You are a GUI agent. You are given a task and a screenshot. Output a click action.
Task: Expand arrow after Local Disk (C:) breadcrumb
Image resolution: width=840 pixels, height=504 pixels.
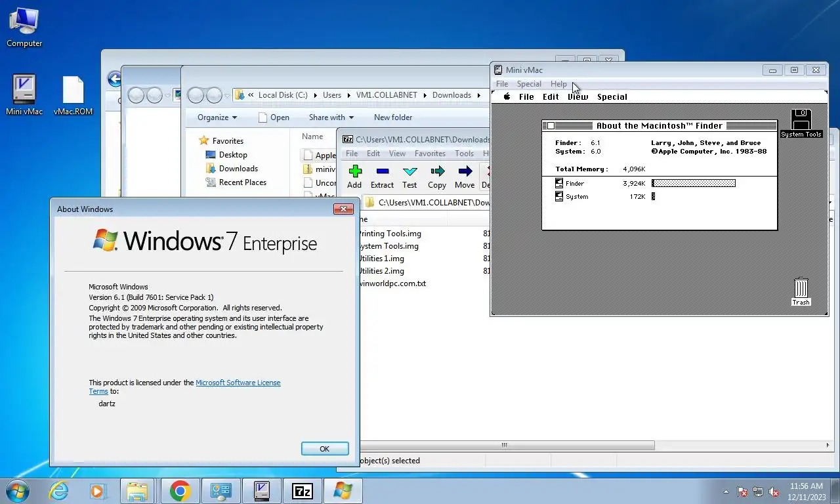coord(315,95)
